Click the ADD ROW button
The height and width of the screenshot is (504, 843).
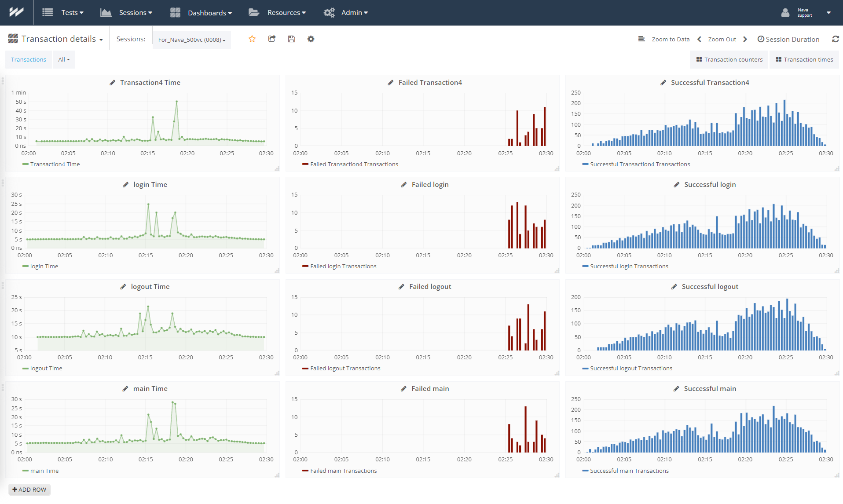coord(29,489)
